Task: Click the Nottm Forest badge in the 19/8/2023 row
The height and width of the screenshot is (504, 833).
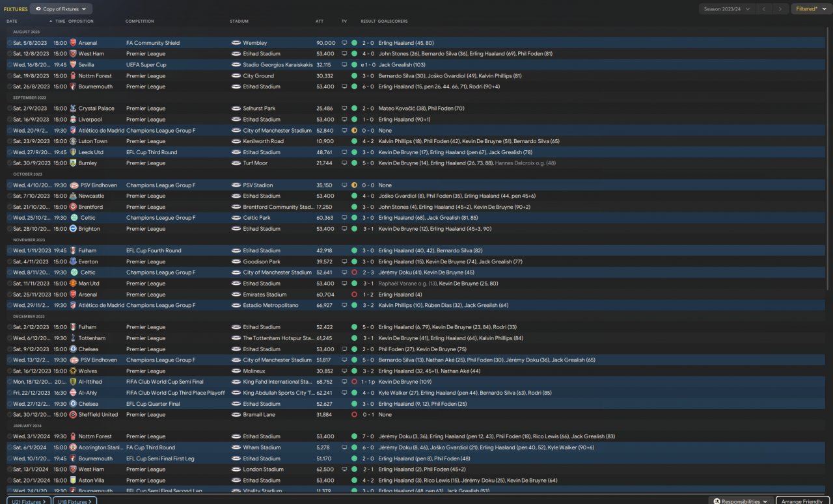Action: (x=74, y=75)
